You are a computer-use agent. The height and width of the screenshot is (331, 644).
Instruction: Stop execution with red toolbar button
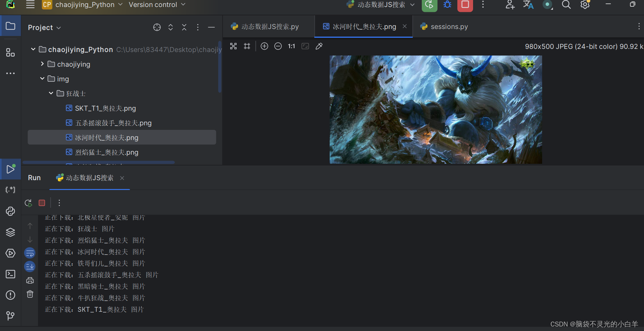(465, 5)
